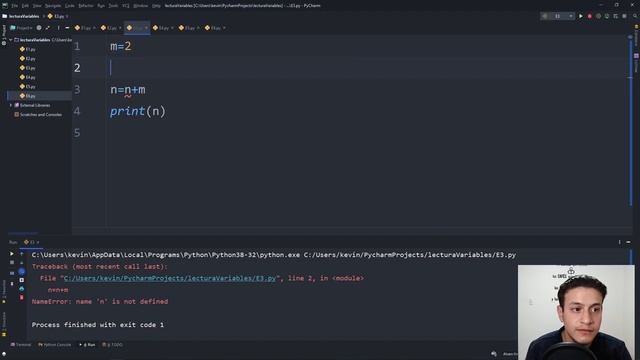The height and width of the screenshot is (360, 640).
Task: Open the VCS menu
Action: pyautogui.click(x=126, y=6)
